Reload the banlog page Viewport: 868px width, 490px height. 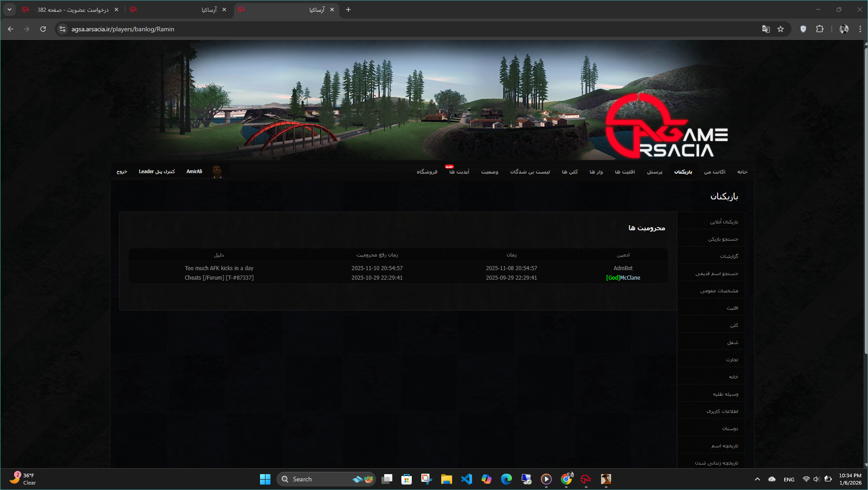click(43, 29)
